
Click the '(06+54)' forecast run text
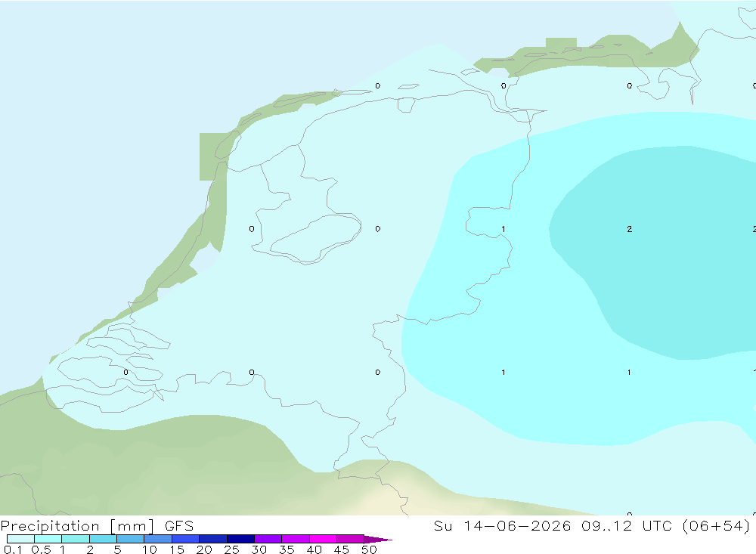pyautogui.click(x=716, y=525)
